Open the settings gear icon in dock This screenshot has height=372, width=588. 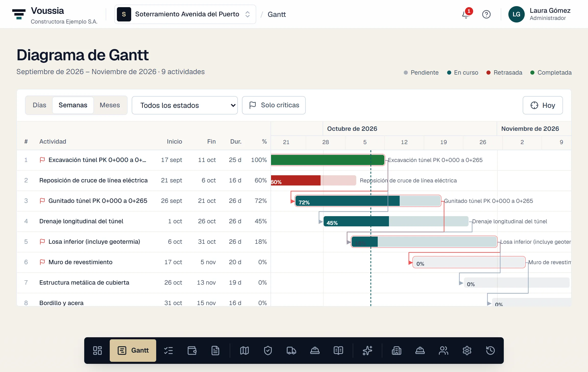tap(467, 351)
